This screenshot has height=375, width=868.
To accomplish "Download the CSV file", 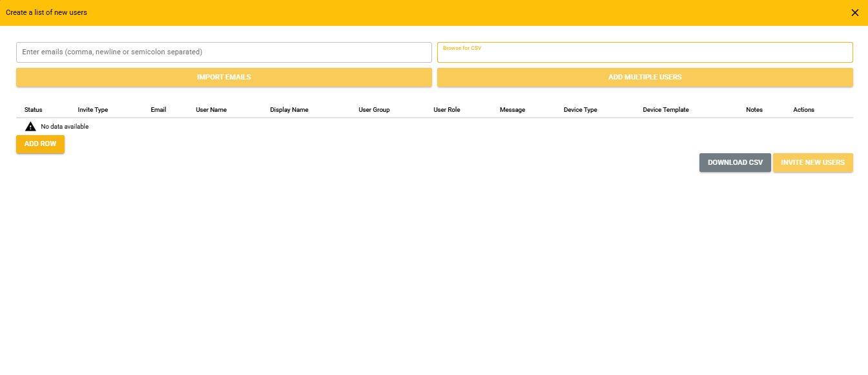I will coord(734,163).
